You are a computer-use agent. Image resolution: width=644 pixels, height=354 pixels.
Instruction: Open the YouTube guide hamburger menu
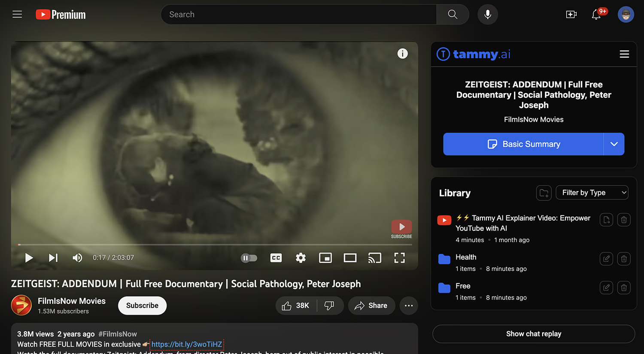[x=17, y=14]
